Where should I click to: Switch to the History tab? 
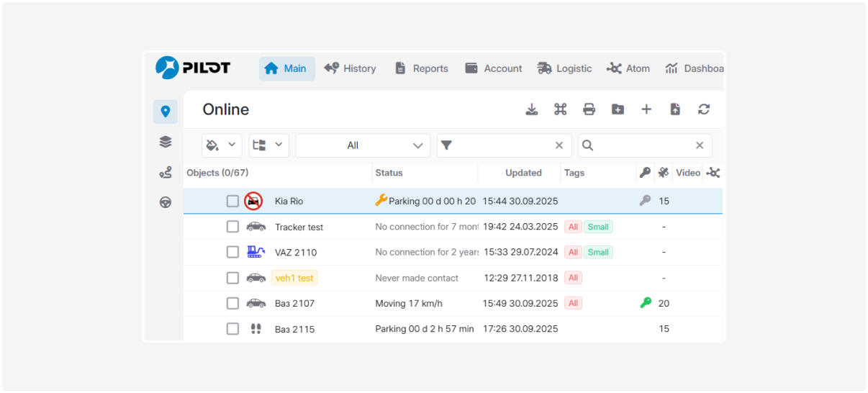pos(350,68)
